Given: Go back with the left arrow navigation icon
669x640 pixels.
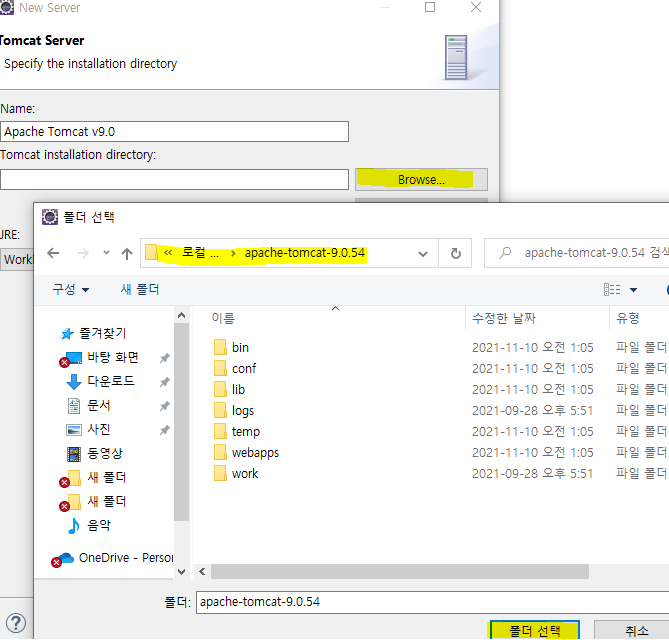Looking at the screenshot, I should point(53,253).
